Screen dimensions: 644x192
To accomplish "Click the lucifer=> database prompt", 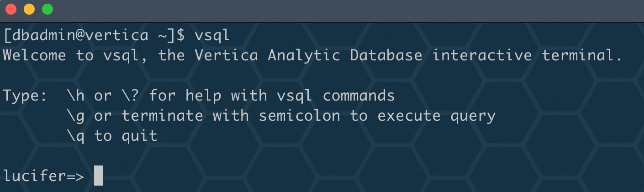I will pyautogui.click(x=44, y=176).
